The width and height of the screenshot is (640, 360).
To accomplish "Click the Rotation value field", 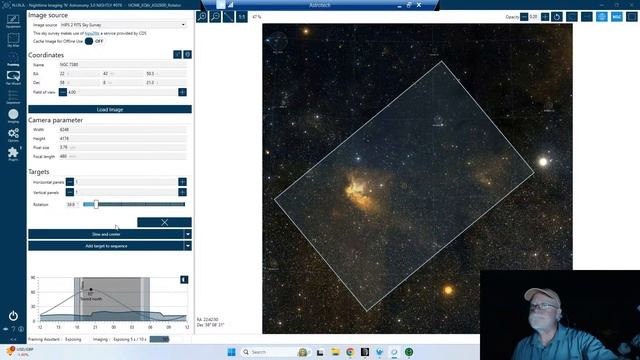I will [x=72, y=204].
